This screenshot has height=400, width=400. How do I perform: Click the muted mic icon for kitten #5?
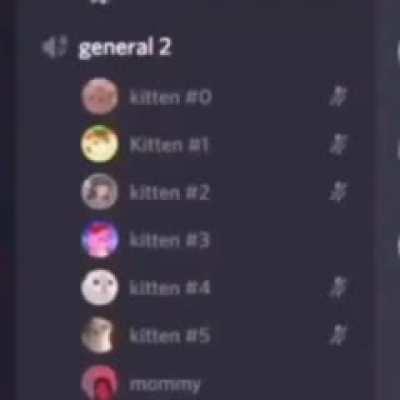coord(338,335)
